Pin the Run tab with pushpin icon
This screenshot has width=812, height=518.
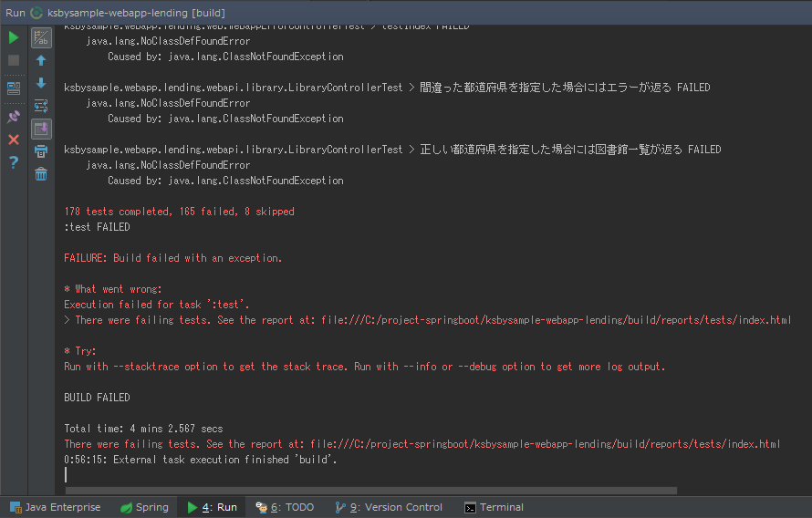[x=14, y=117]
